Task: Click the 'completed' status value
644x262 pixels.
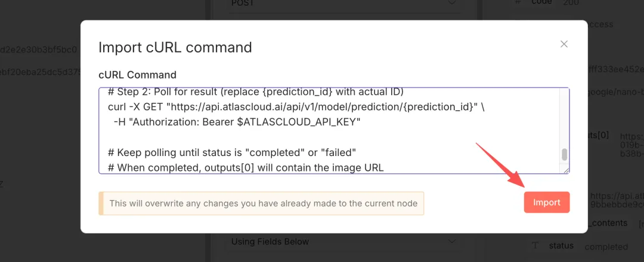Action: click(x=606, y=247)
